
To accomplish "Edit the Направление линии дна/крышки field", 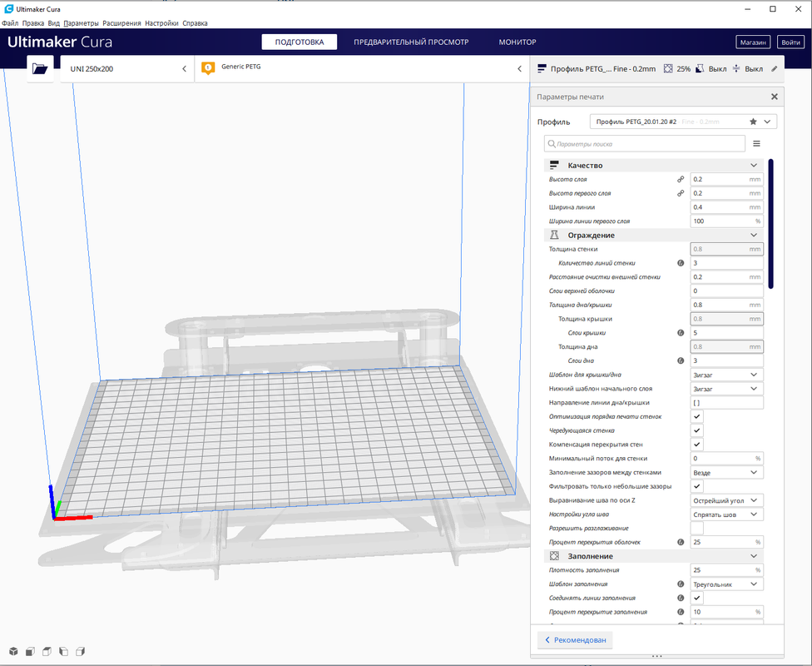I will click(726, 403).
